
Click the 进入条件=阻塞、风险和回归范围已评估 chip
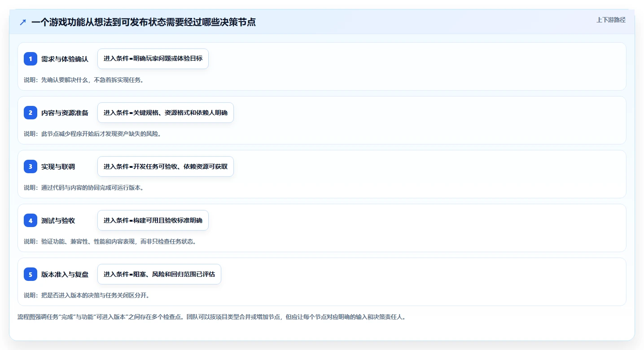(x=159, y=274)
